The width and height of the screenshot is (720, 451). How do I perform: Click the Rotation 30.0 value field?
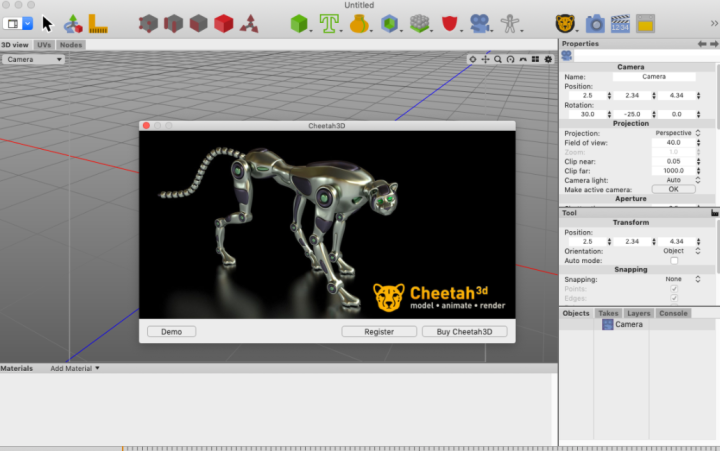tap(587, 114)
